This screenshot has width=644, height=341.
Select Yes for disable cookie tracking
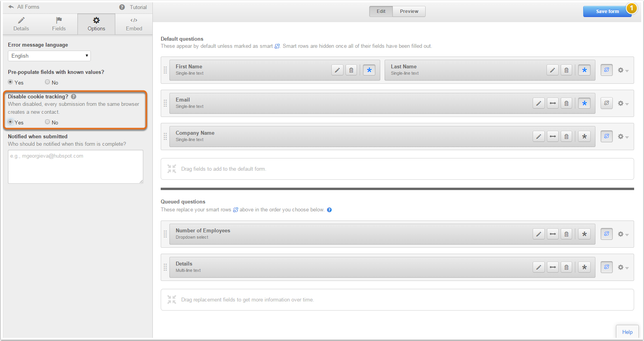coord(10,122)
